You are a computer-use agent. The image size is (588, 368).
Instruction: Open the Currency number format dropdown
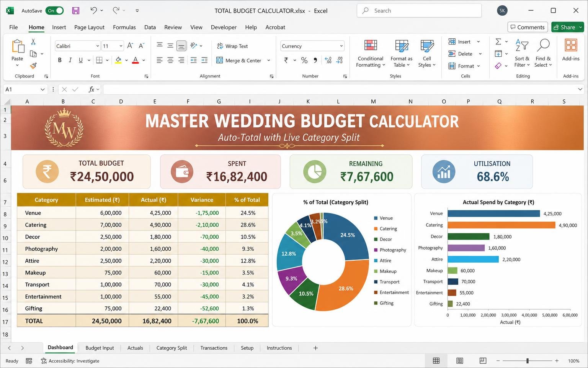coord(341,46)
